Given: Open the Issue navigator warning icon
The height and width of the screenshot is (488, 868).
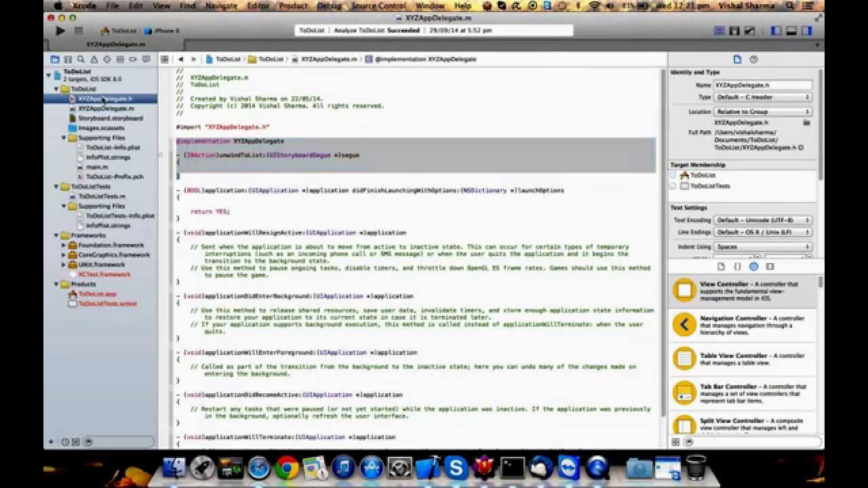Looking at the screenshot, I should pyautogui.click(x=94, y=60).
